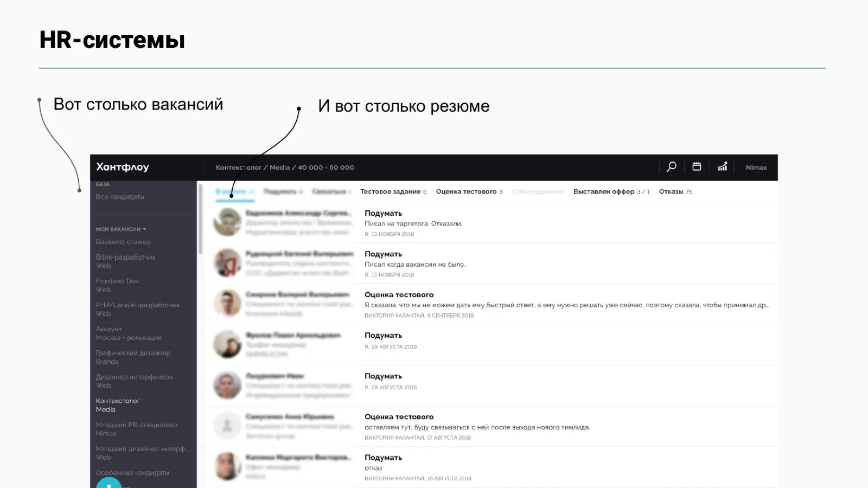Switch to the Собеседование tab
This screenshot has height=488, width=868.
coord(538,191)
